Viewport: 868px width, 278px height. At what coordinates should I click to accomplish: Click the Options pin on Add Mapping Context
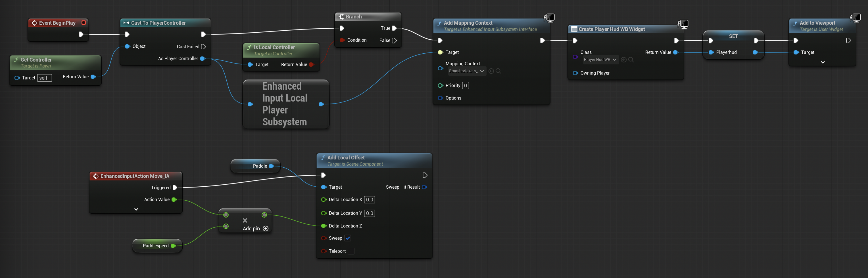441,98
